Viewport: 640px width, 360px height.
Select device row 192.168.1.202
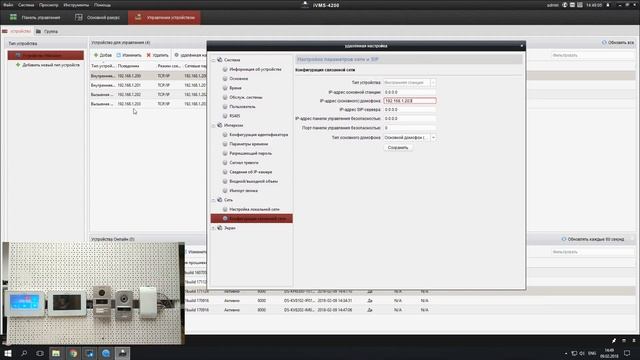pyautogui.click(x=148, y=94)
